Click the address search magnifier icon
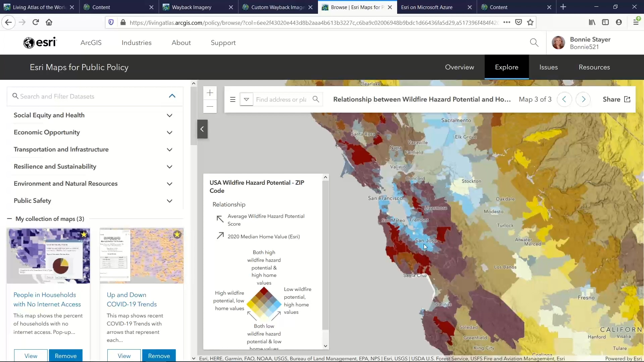 (316, 99)
